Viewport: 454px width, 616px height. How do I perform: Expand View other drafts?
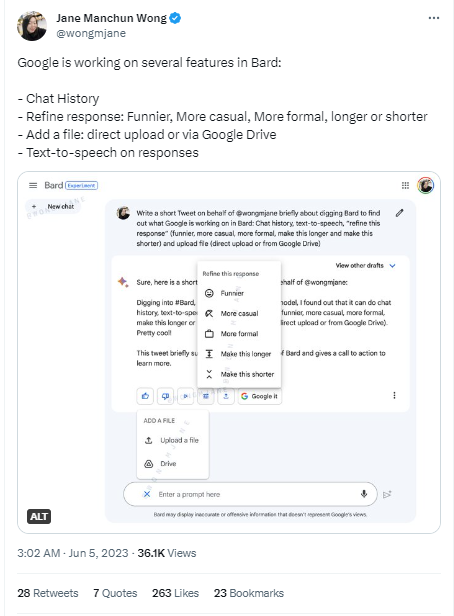[365, 266]
